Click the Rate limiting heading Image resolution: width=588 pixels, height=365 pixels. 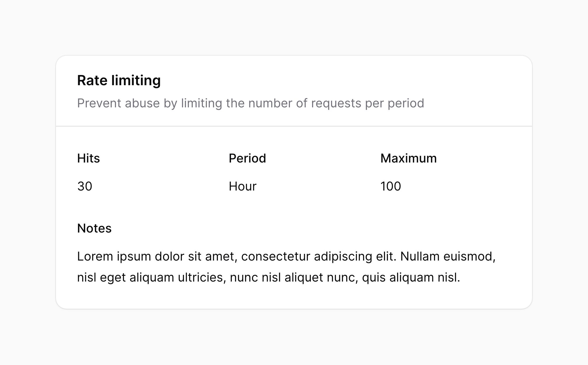pos(119,81)
